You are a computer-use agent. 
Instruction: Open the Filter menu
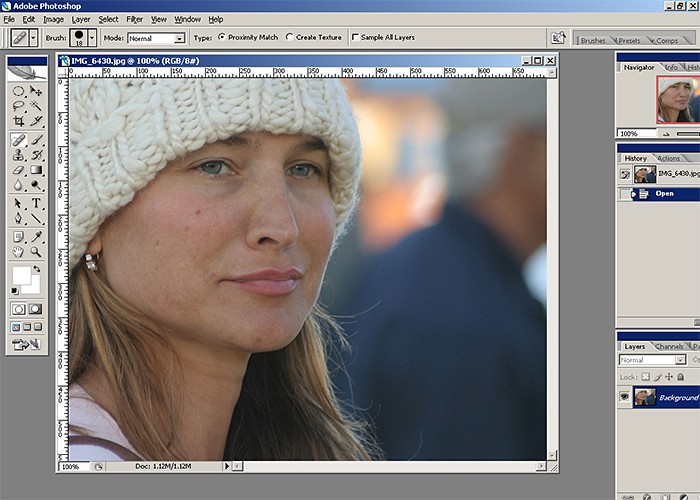tap(134, 19)
